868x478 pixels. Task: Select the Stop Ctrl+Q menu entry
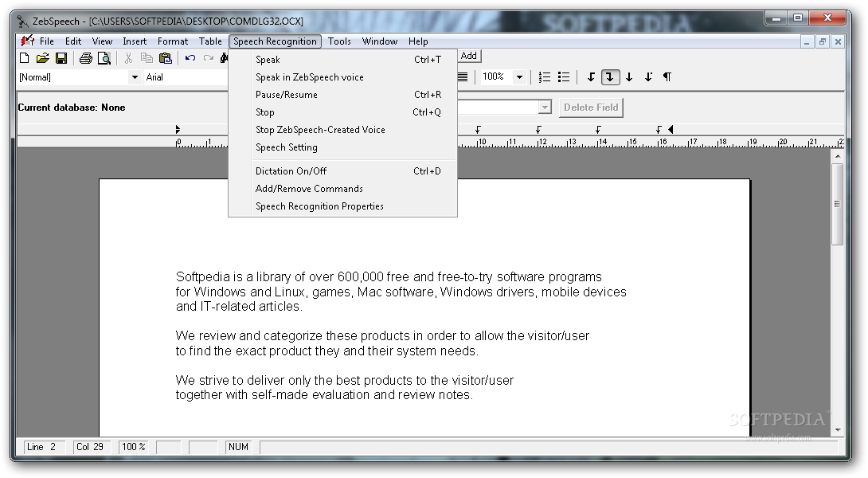point(342,112)
